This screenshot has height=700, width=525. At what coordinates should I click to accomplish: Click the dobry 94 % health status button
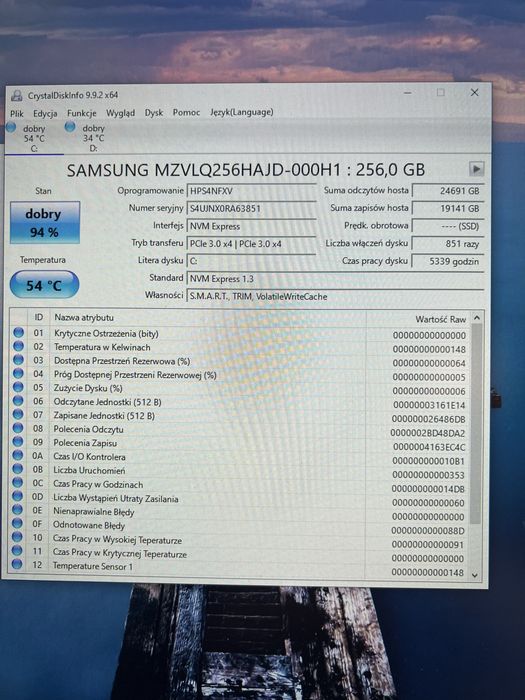(45, 222)
